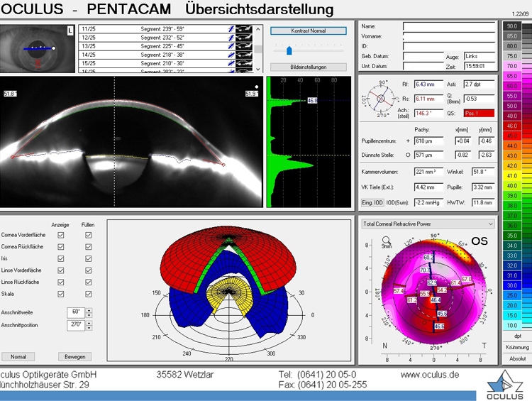Image resolution: width=532 pixels, height=401 pixels.
Task: Click the Vorname input field
Action: click(x=449, y=37)
